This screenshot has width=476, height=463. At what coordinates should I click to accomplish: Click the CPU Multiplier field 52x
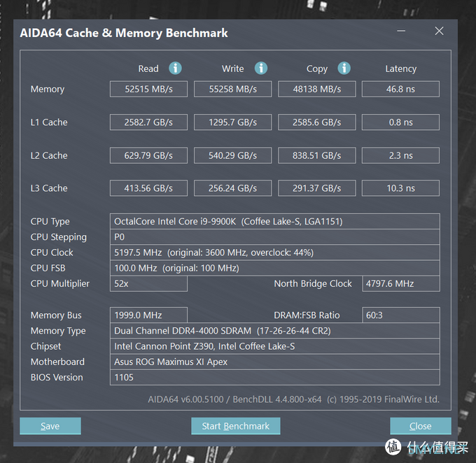pyautogui.click(x=148, y=284)
